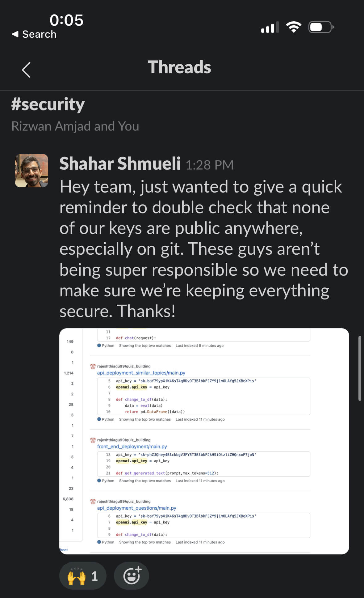Open the attached code search screenshot
The width and height of the screenshot is (364, 598).
click(204, 441)
